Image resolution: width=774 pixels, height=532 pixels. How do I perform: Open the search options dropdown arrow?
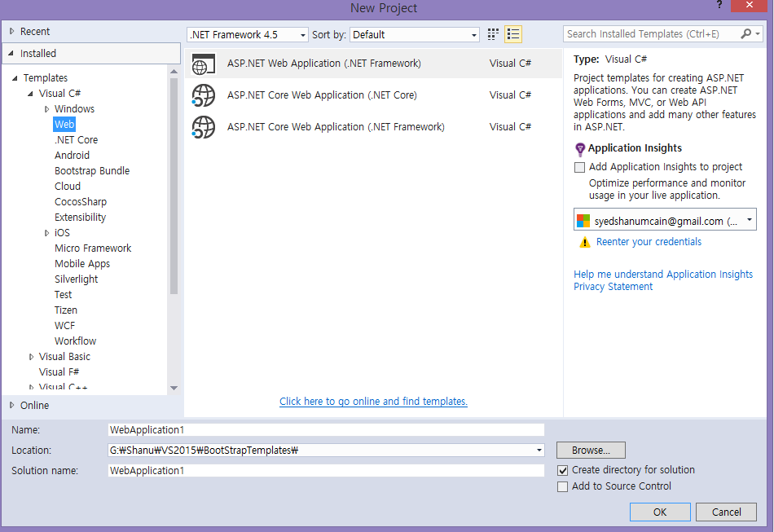click(757, 33)
